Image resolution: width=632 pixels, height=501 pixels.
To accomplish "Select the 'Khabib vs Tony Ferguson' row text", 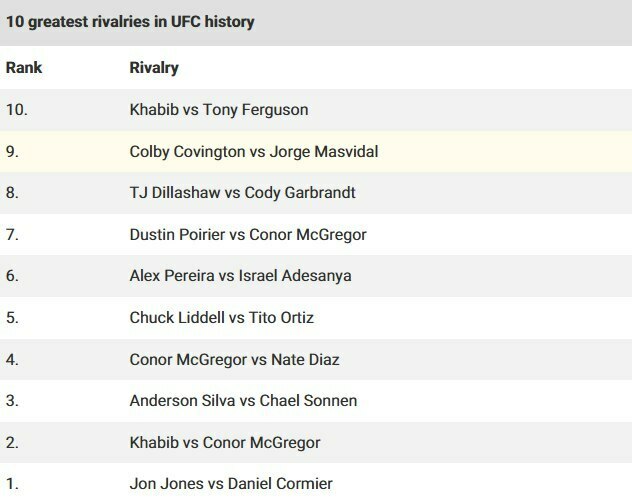I will 219,110.
